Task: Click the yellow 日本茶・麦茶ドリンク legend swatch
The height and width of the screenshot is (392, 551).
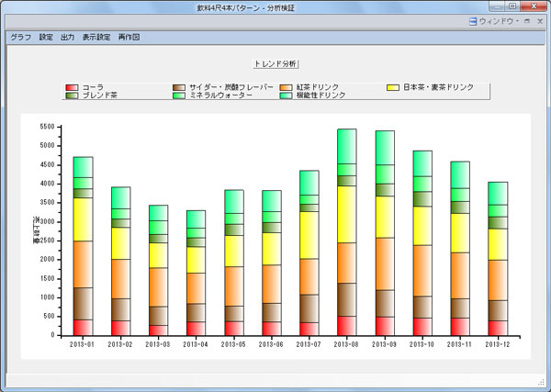Action: 393,87
